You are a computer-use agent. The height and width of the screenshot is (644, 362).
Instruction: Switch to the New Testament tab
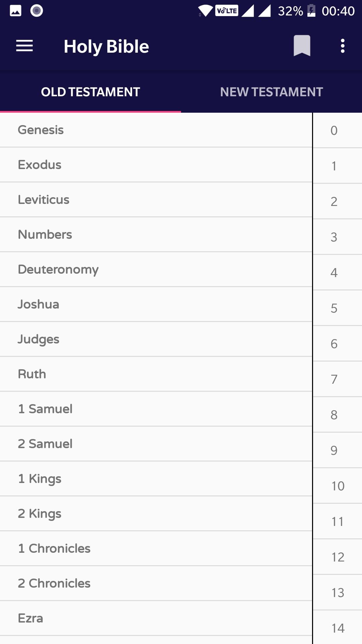pyautogui.click(x=271, y=92)
